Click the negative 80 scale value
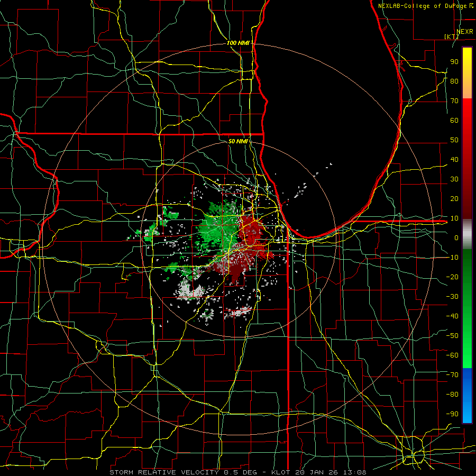The width and height of the screenshot is (476, 476). coord(452,395)
